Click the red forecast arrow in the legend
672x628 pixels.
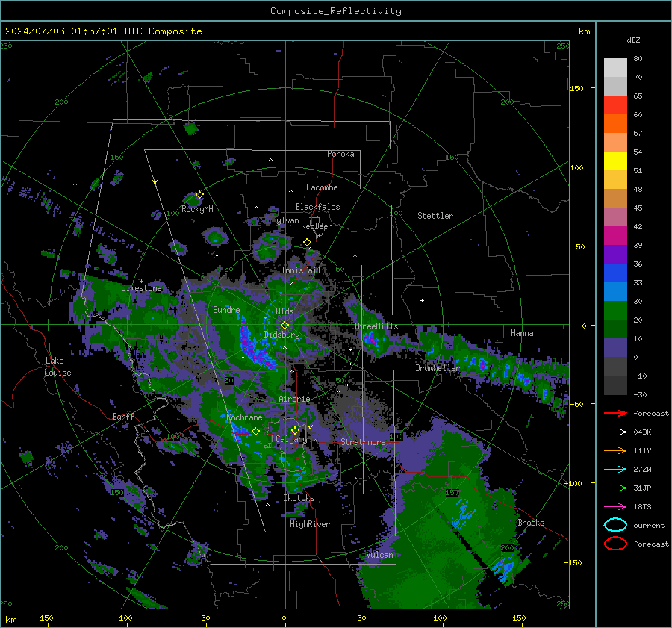coord(615,413)
